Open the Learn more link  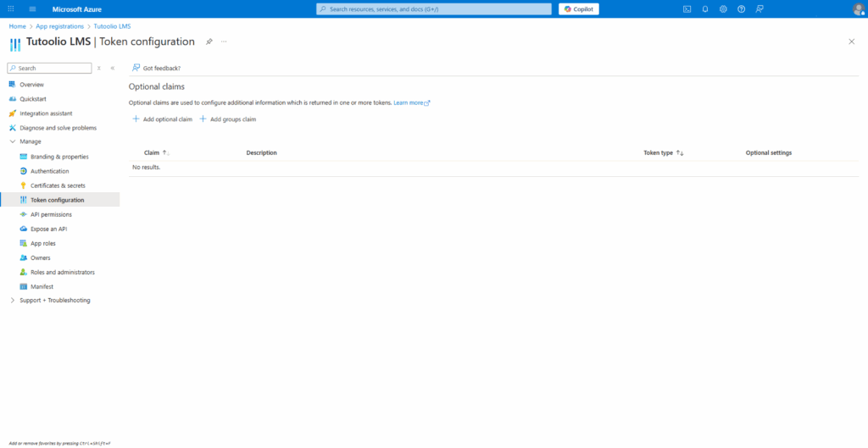411,102
